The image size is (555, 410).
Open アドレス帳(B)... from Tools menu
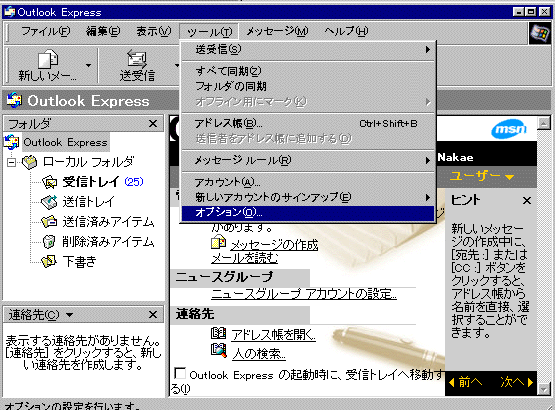tap(308, 123)
